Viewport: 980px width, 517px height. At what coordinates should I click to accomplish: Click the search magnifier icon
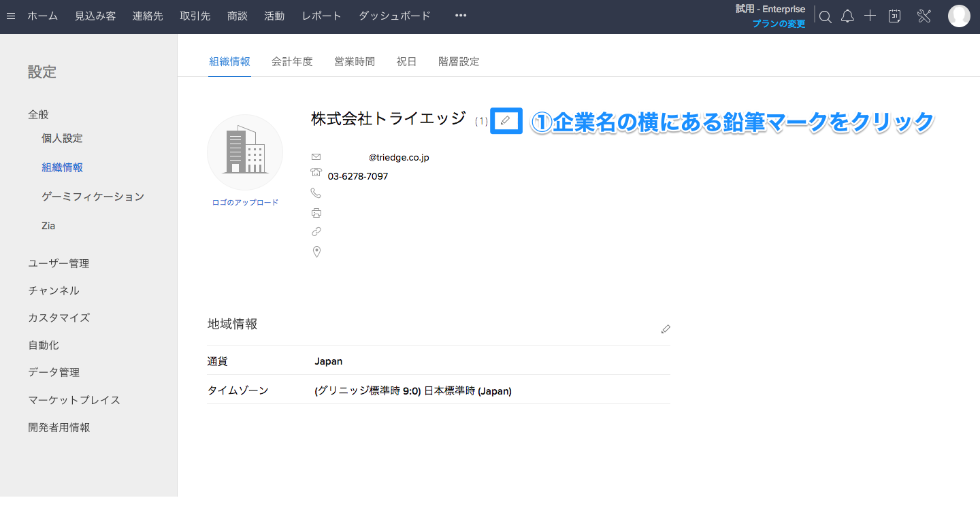coord(826,17)
